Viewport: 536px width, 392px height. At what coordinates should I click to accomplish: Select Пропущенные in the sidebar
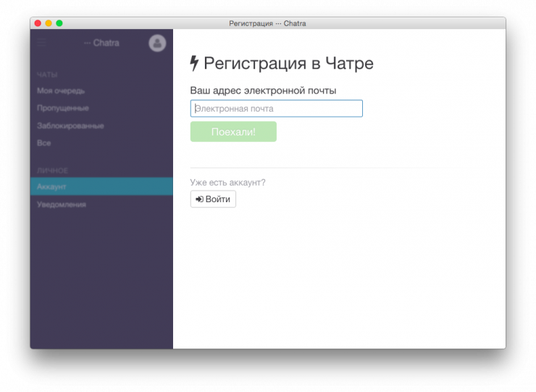63,109
